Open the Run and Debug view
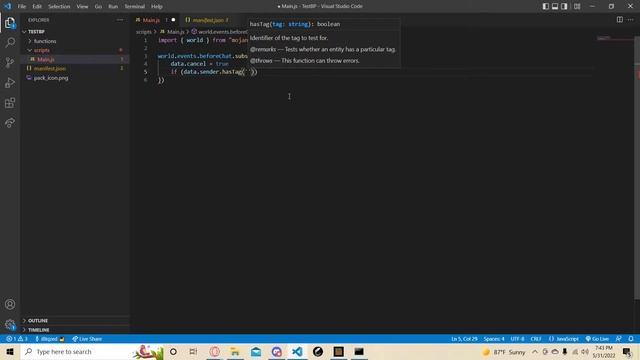The image size is (640, 360). point(10,82)
